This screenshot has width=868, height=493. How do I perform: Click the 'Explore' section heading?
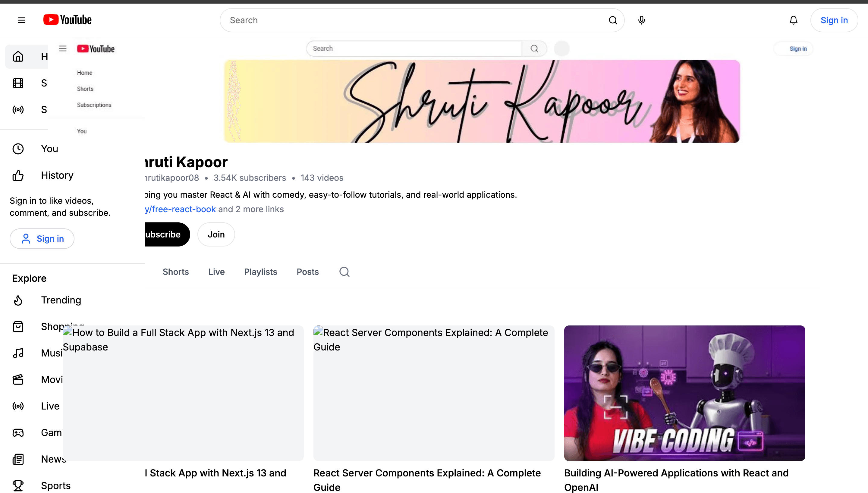(x=29, y=278)
